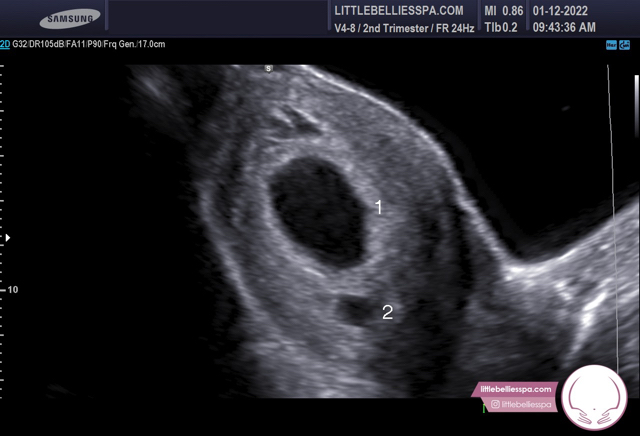The height and width of the screenshot is (436, 640).
Task: Click the blue 'Har' harmonic icon
Action: click(x=611, y=45)
